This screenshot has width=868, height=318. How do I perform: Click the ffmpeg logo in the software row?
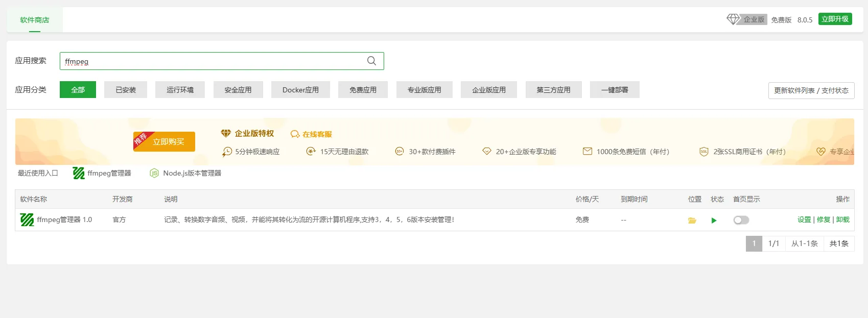click(x=27, y=220)
